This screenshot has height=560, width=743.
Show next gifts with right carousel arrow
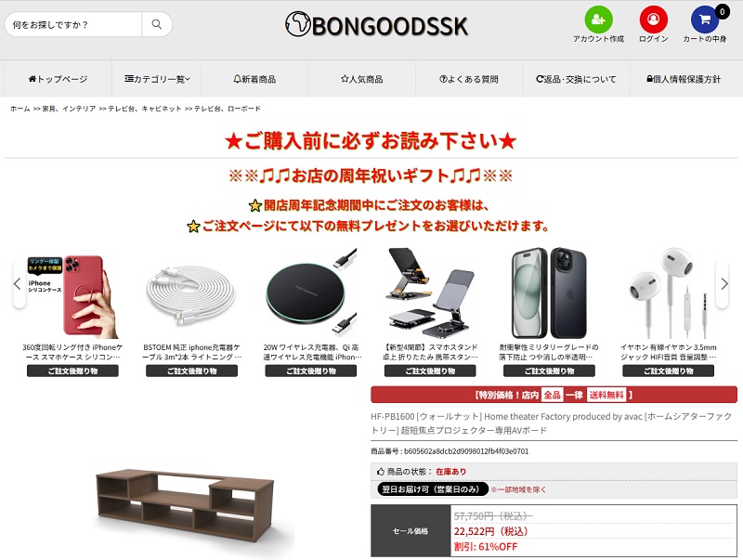coord(723,284)
